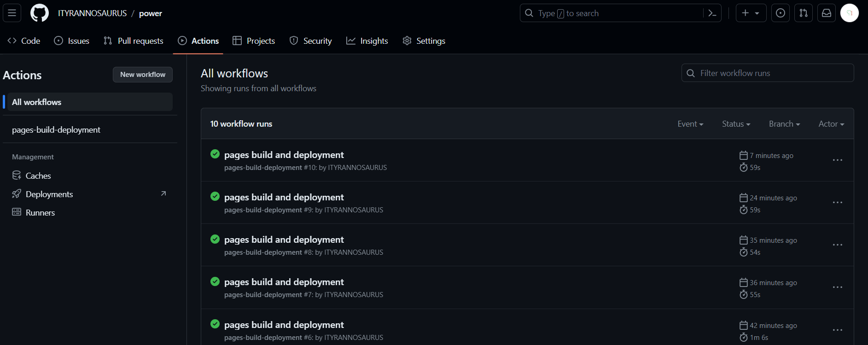
Task: Click external link arrow beside Deployments
Action: coord(163,194)
